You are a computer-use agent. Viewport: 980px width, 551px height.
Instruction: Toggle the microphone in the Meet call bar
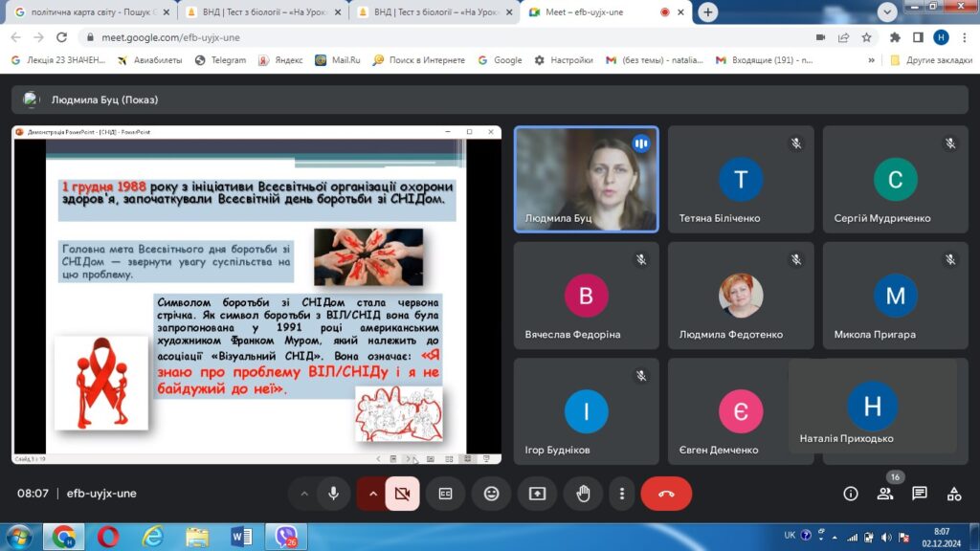(x=333, y=494)
